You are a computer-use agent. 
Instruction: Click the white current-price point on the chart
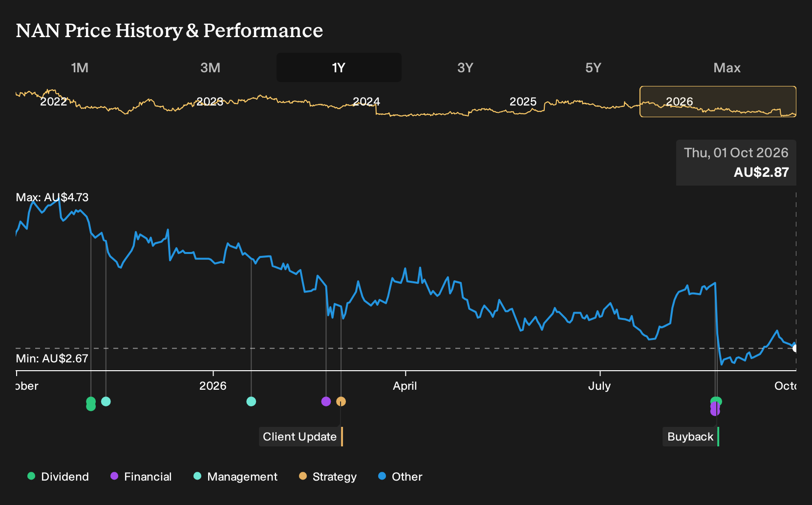(x=795, y=348)
